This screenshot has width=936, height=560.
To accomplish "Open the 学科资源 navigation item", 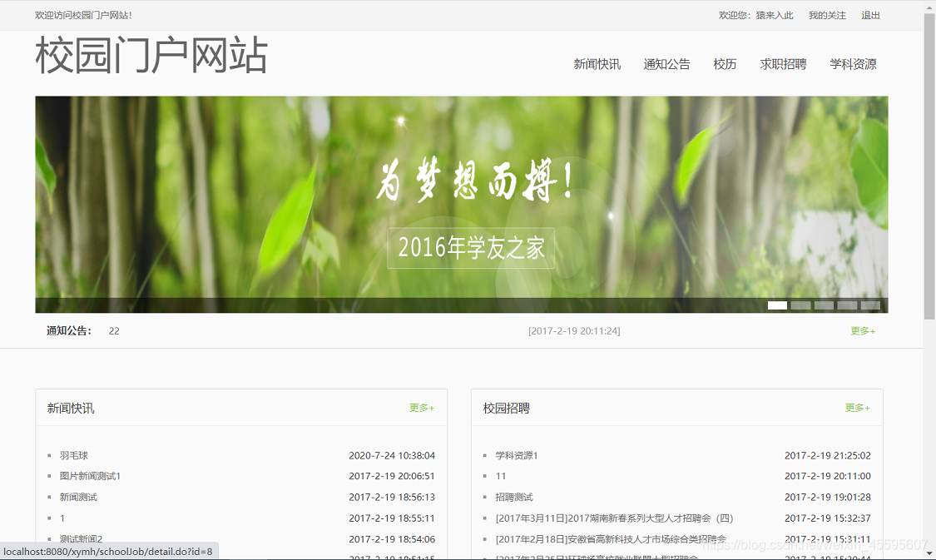I will pyautogui.click(x=854, y=64).
